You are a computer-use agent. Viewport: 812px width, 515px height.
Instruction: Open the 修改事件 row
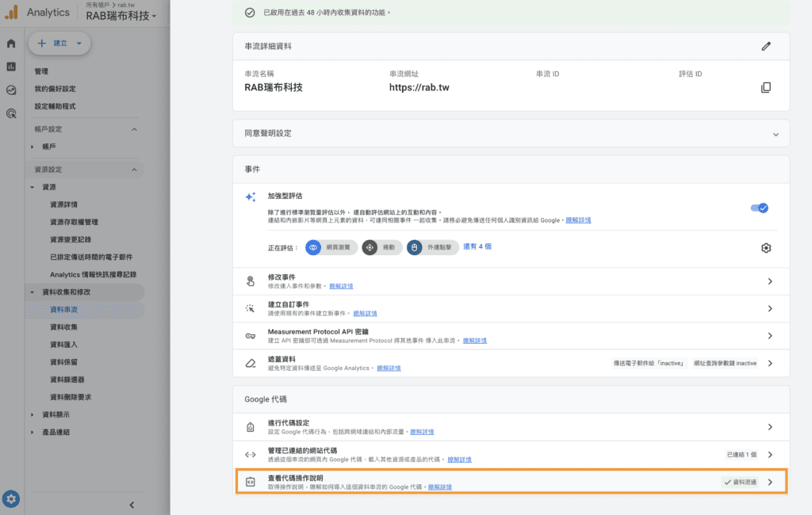[511, 281]
